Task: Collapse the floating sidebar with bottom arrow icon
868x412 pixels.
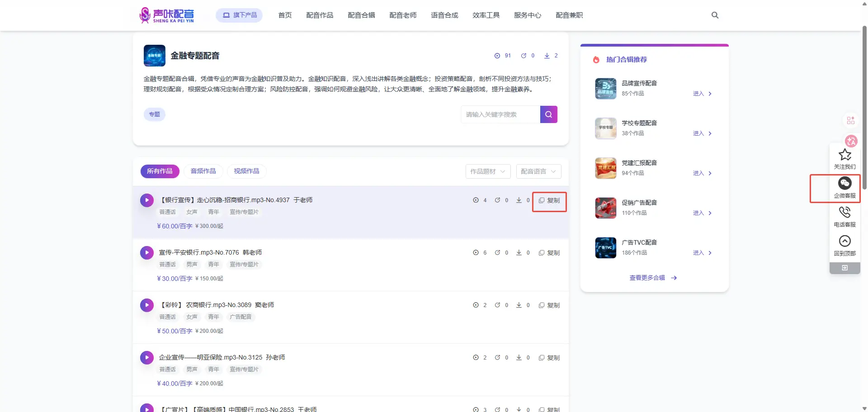Action: [x=844, y=268]
